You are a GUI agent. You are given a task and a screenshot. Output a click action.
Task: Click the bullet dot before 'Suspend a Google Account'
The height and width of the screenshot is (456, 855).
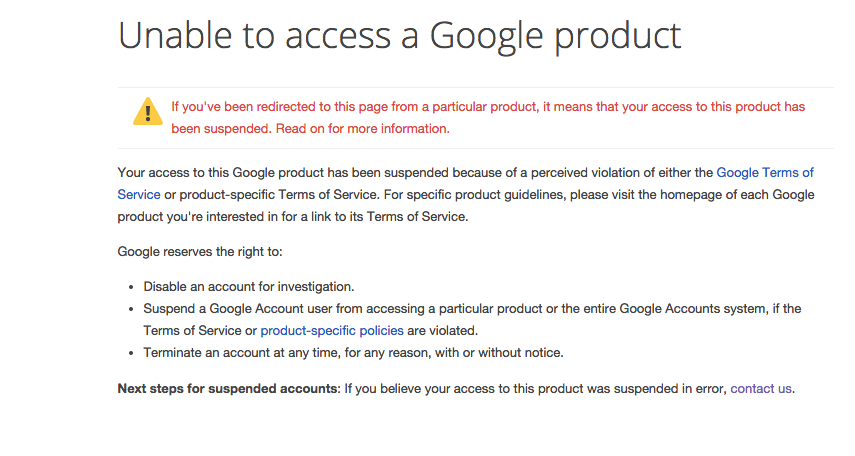[x=131, y=309]
